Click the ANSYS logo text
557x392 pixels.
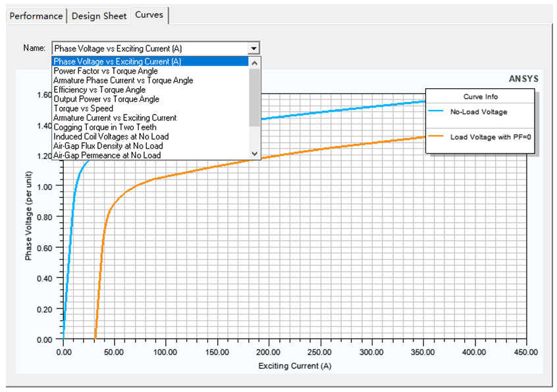click(x=523, y=79)
